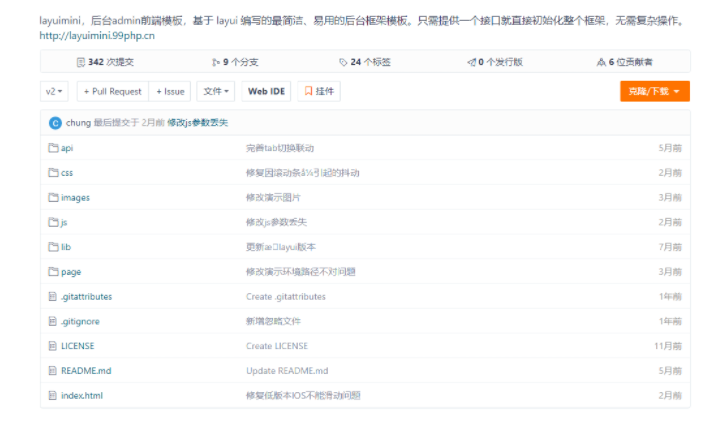Click the tag icon beside 24
Viewport: 716px width, 425px height.
[343, 62]
